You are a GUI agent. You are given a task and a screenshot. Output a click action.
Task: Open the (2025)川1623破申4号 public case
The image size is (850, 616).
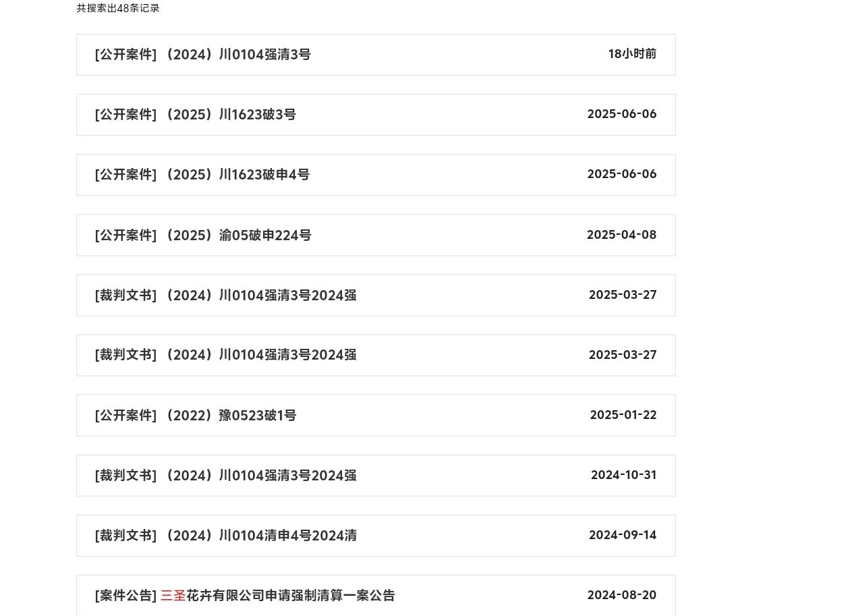[x=376, y=175]
